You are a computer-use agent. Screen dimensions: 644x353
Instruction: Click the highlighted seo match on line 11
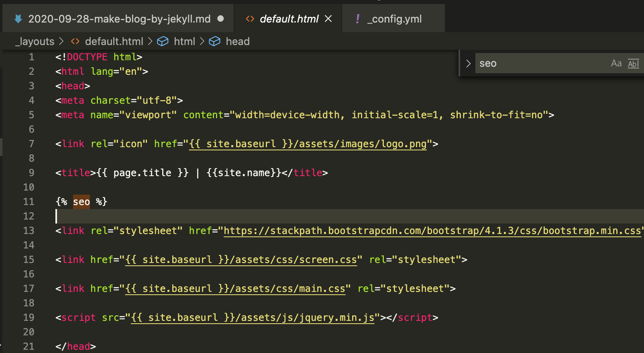82,202
